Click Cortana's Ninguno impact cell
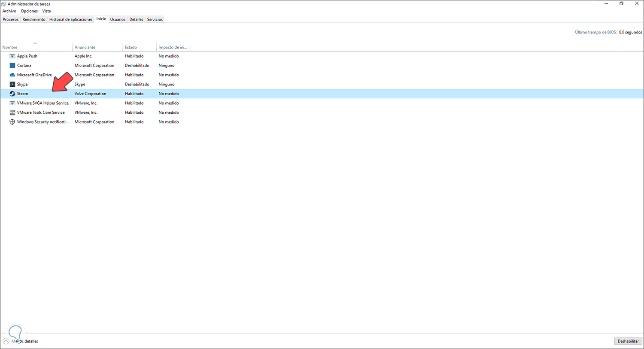 point(167,66)
